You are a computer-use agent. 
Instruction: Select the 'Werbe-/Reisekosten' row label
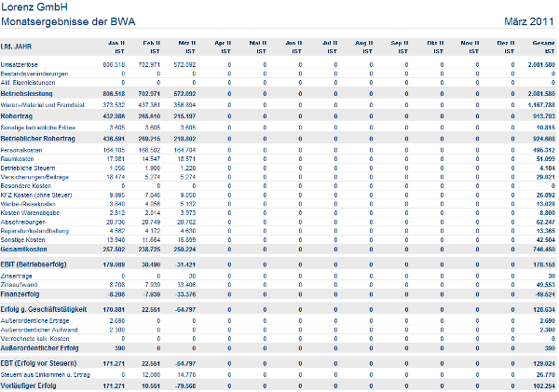(x=28, y=204)
